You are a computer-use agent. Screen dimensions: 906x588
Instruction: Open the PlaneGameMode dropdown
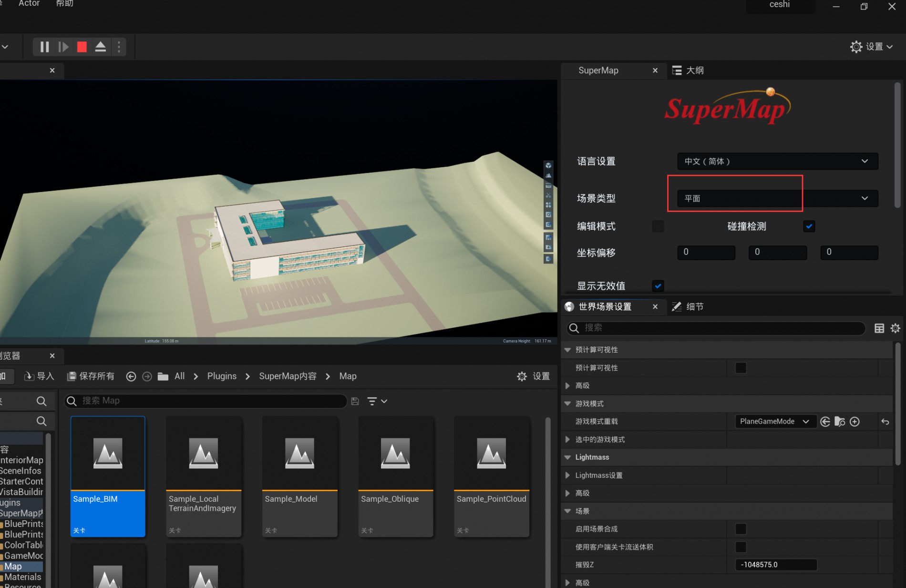pyautogui.click(x=775, y=421)
